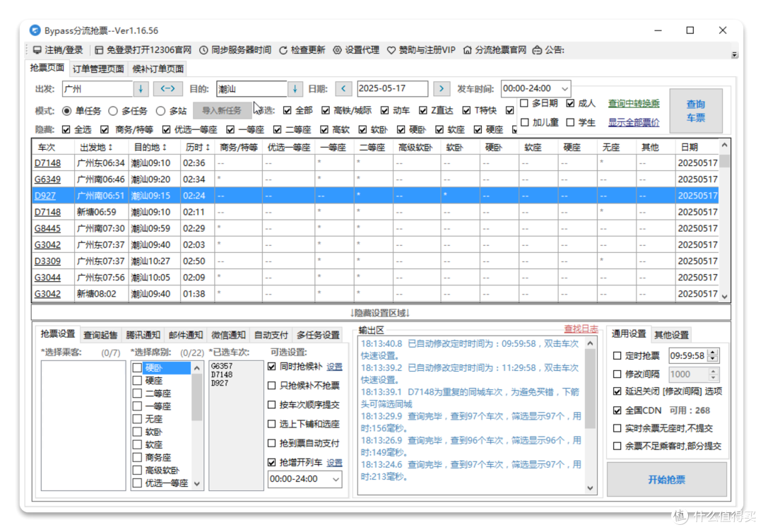Image resolution: width=763 pixels, height=532 pixels.
Task: Open the 自动支付 tab
Action: click(271, 335)
